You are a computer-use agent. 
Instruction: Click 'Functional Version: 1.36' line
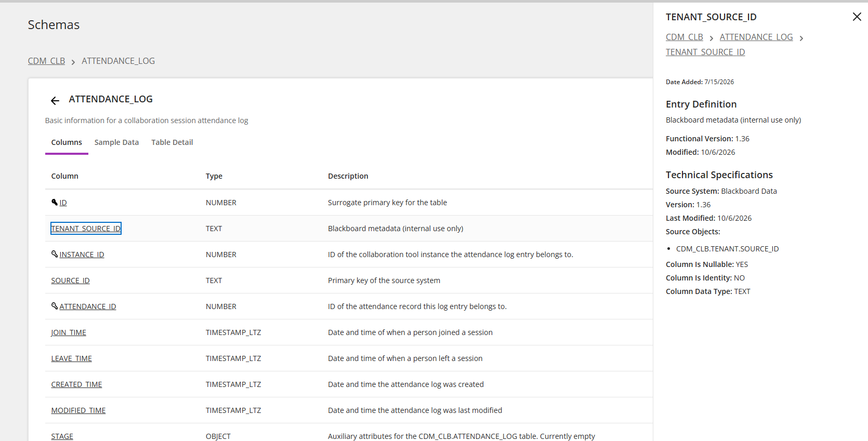pos(707,139)
